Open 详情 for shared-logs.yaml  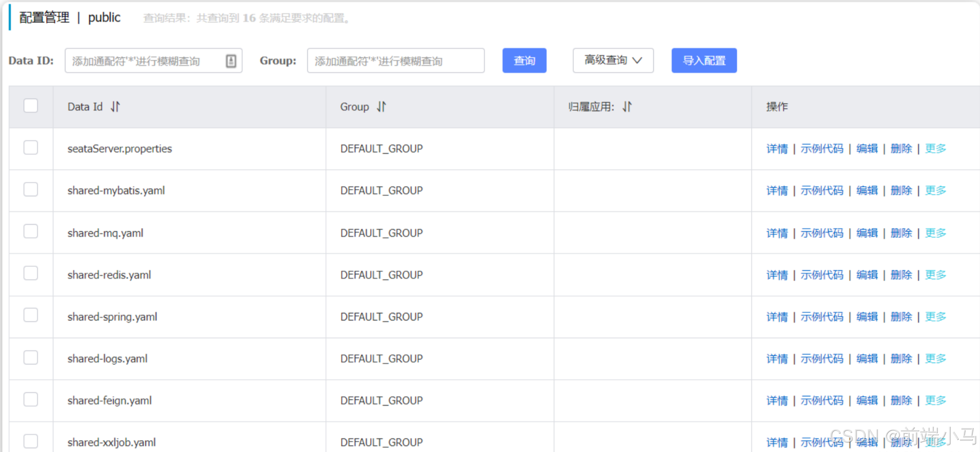tap(777, 358)
